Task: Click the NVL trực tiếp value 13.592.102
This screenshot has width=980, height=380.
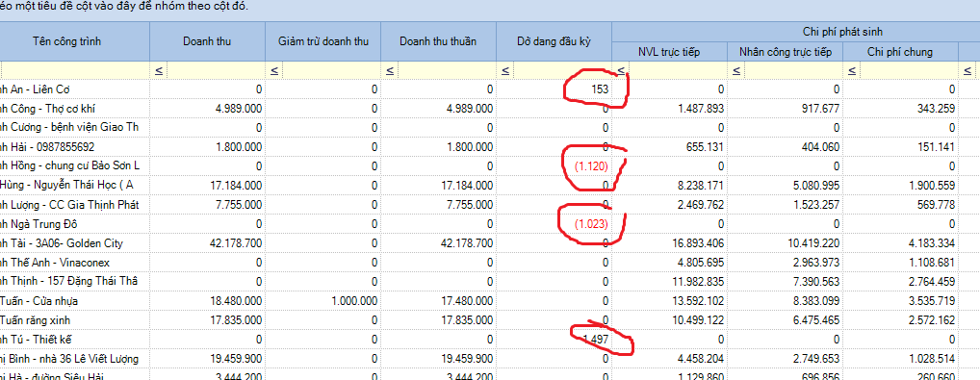Action: (x=699, y=301)
